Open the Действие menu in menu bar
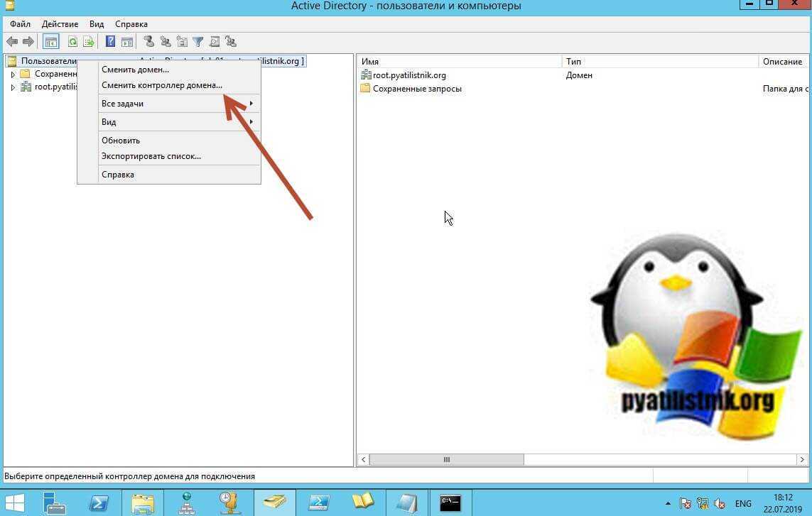 point(60,24)
